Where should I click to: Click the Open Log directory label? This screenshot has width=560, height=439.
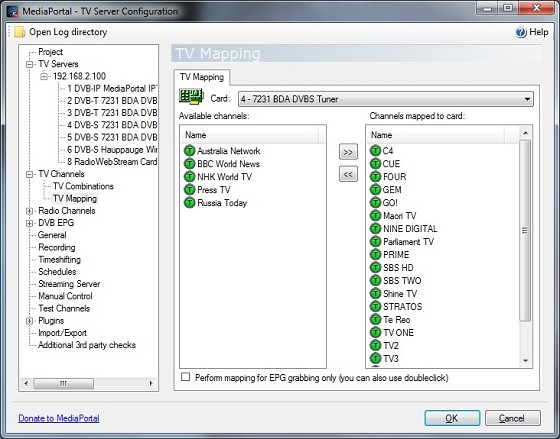click(x=68, y=32)
